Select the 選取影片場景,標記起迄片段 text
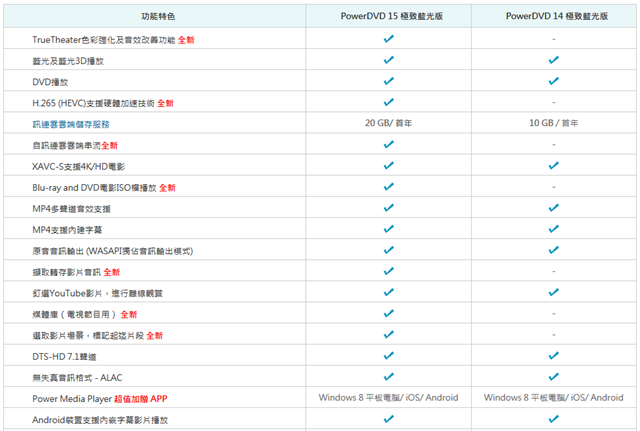 pyautogui.click(x=88, y=335)
